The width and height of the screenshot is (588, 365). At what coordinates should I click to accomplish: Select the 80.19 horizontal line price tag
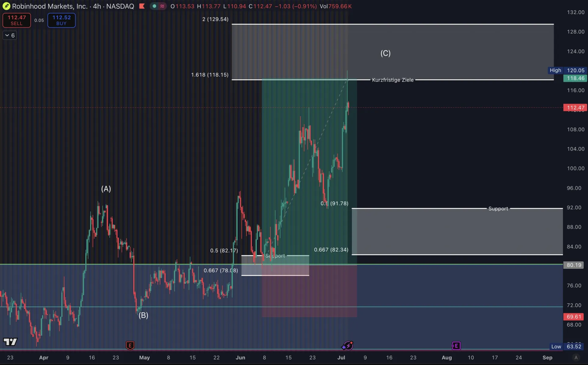pos(573,265)
